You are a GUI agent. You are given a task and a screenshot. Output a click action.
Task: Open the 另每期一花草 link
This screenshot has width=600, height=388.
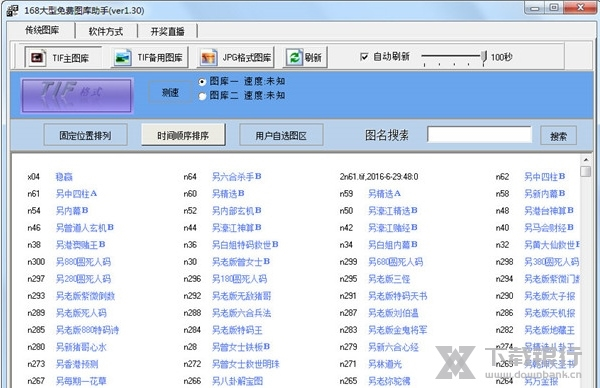pyautogui.click(x=81, y=381)
